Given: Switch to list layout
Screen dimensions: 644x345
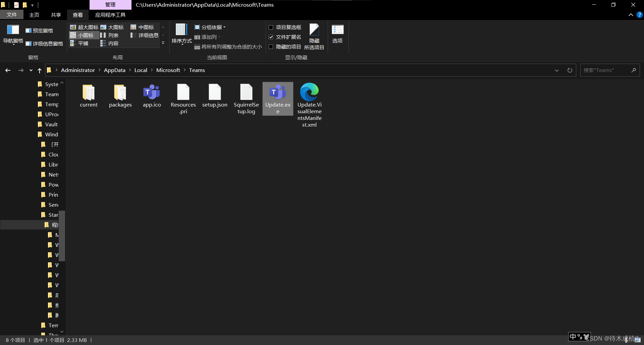Looking at the screenshot, I should (x=110, y=35).
